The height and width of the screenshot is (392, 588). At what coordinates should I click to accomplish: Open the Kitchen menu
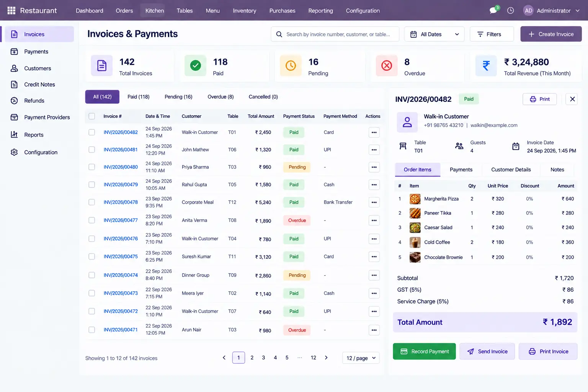click(x=155, y=10)
